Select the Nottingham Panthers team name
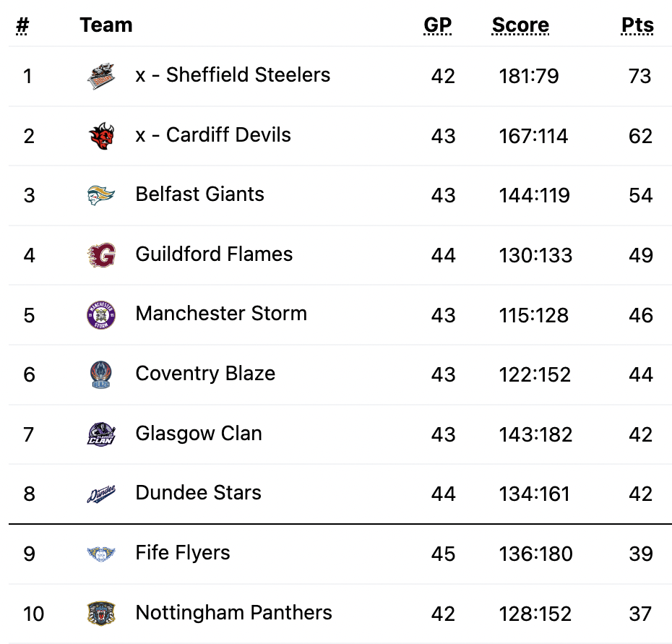The width and height of the screenshot is (672, 644). 233,613
